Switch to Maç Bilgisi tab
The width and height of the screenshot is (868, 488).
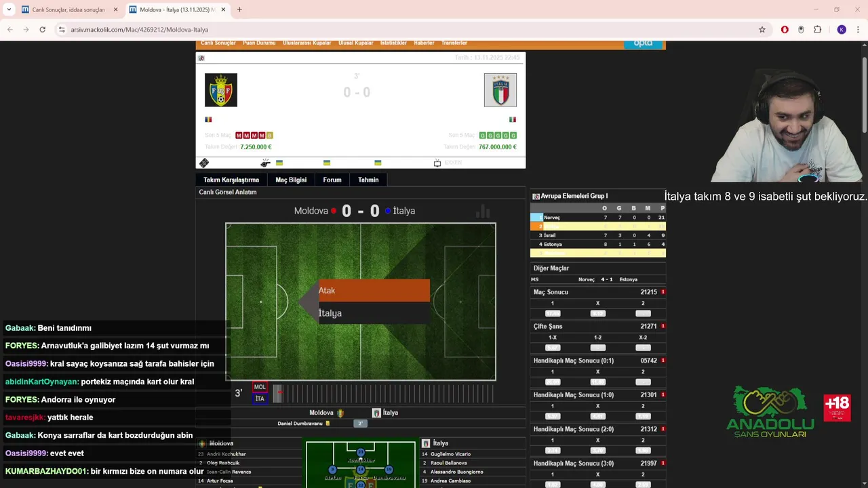[x=291, y=180]
